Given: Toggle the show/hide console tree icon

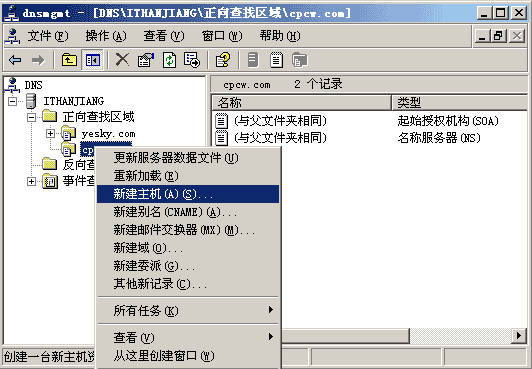Looking at the screenshot, I should 93,60.
